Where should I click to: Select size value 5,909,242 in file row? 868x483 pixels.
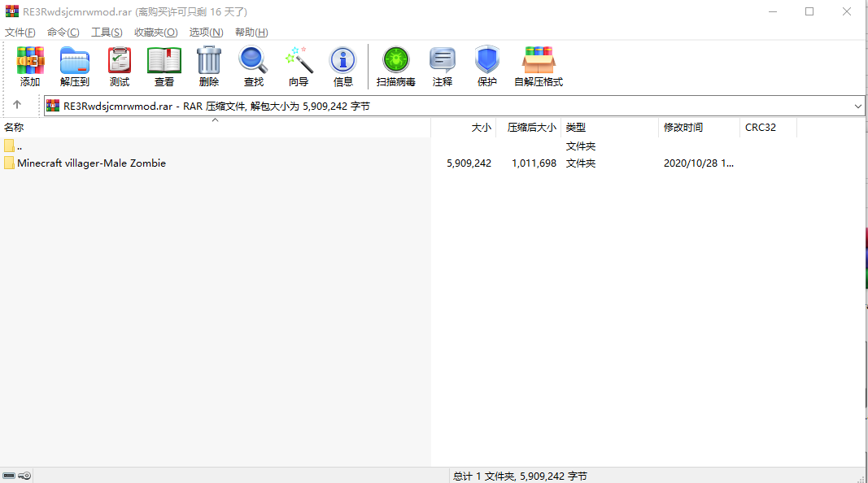pyautogui.click(x=469, y=163)
